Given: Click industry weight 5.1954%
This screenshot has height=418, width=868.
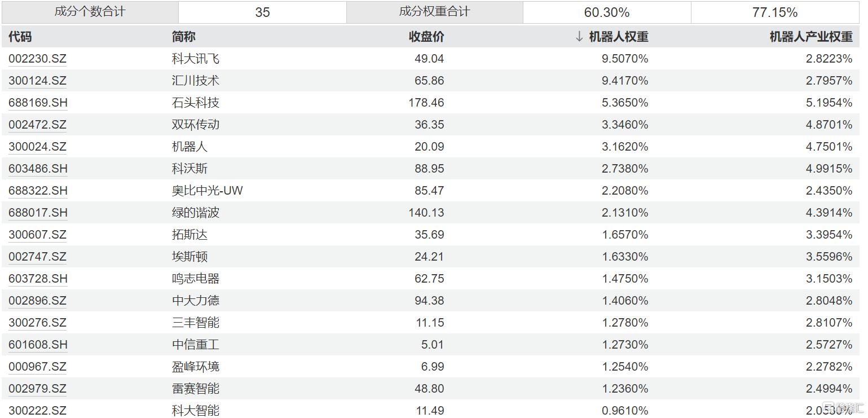Looking at the screenshot, I should [x=829, y=103].
